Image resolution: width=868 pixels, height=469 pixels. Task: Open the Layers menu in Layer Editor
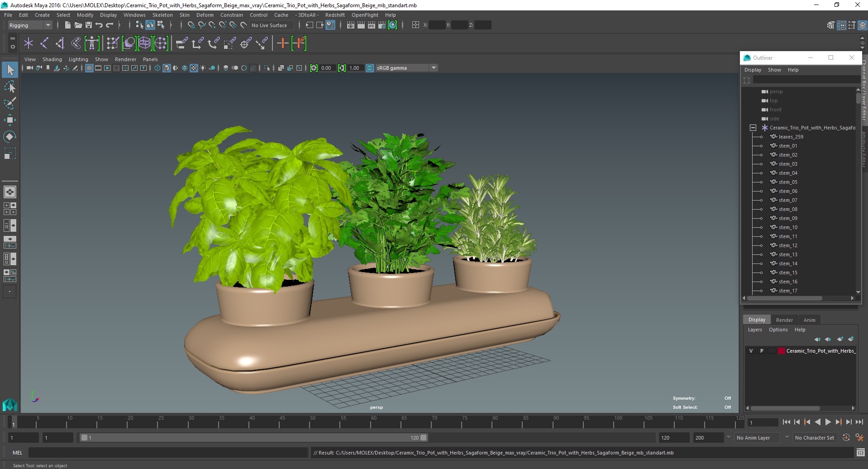[754, 330]
